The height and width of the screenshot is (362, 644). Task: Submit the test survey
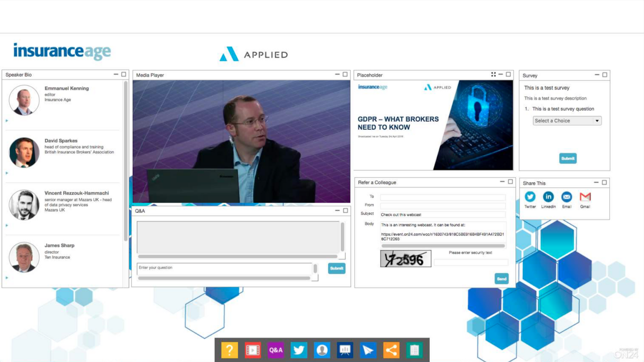568,158
